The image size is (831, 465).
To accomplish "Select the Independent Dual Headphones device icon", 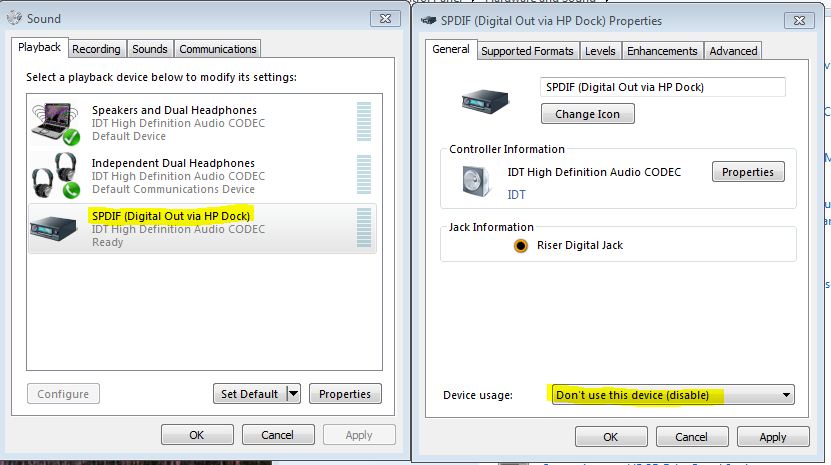I will coord(56,176).
